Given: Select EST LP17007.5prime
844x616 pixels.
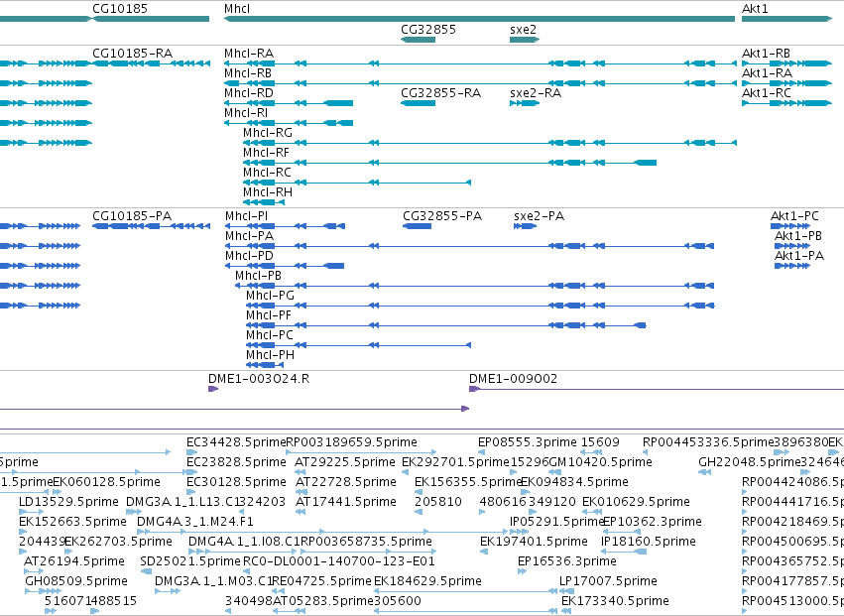Looking at the screenshot, I should click(x=566, y=591).
